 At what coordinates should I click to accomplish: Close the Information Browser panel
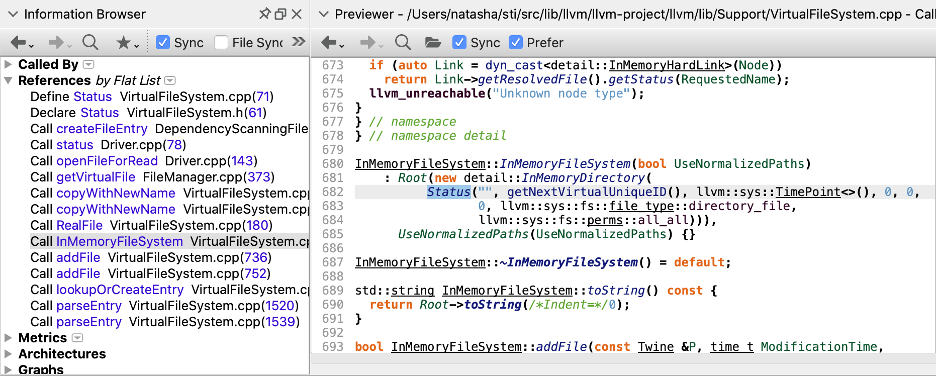[x=297, y=14]
